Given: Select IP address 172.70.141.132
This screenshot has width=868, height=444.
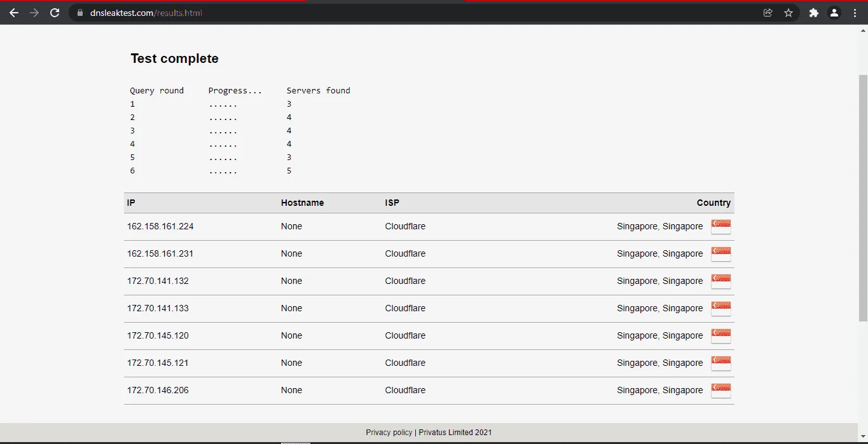Looking at the screenshot, I should pyautogui.click(x=158, y=281).
